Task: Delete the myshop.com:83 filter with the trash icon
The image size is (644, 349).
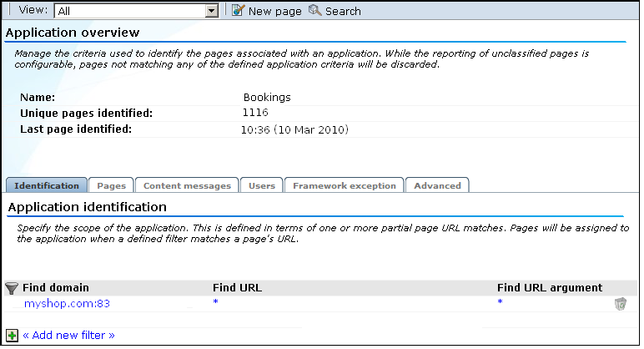Action: [620, 304]
